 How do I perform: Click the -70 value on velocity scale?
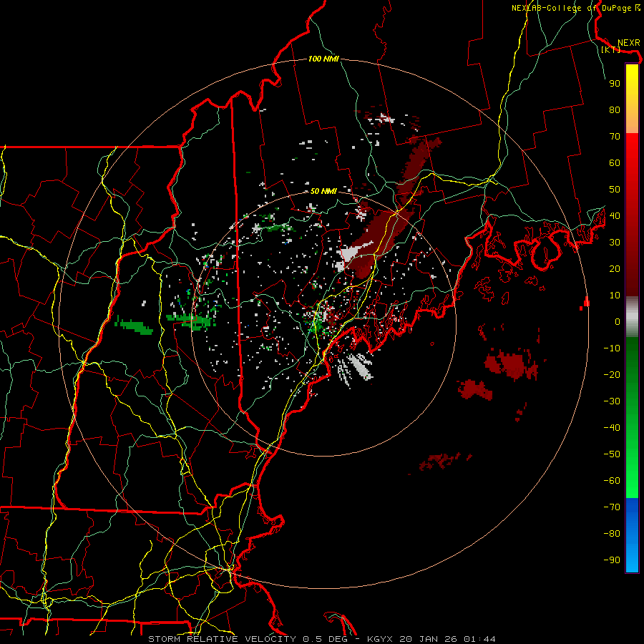[612, 507]
